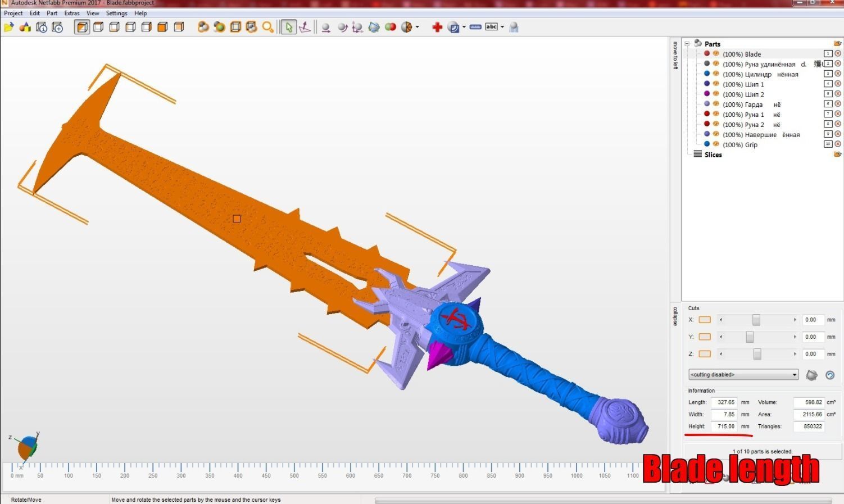This screenshot has height=504, width=844.
Task: Click the Length value field showing 327.65
Action: (724, 402)
